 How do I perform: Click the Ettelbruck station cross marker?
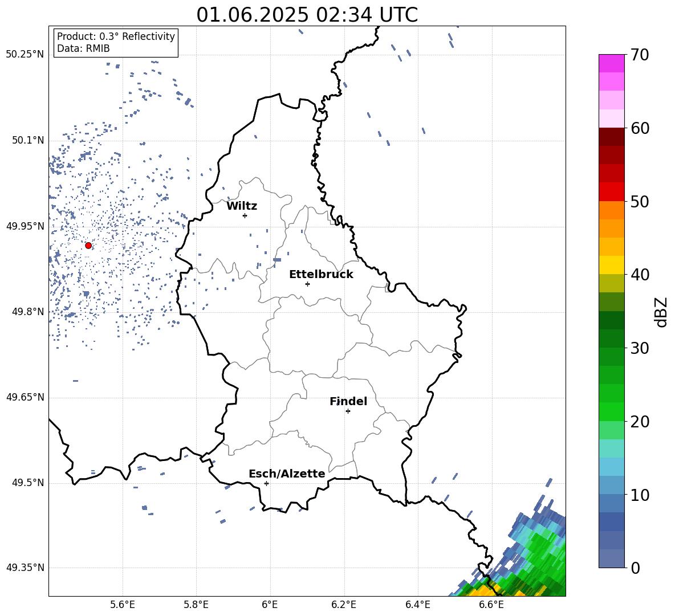(307, 284)
